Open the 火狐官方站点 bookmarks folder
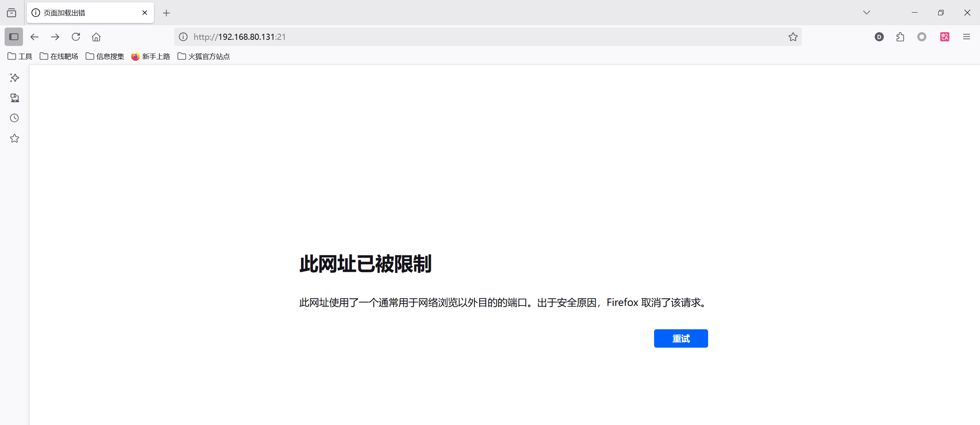This screenshot has height=425, width=980. point(204,56)
